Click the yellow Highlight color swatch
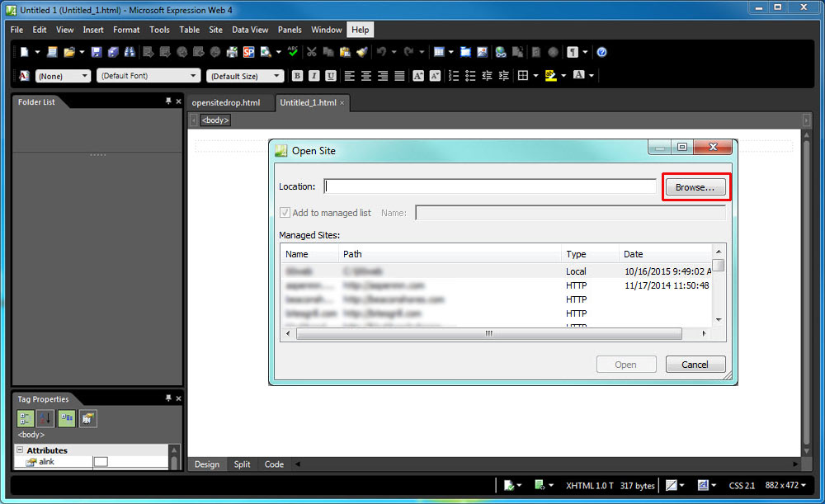825x504 pixels. (551, 76)
